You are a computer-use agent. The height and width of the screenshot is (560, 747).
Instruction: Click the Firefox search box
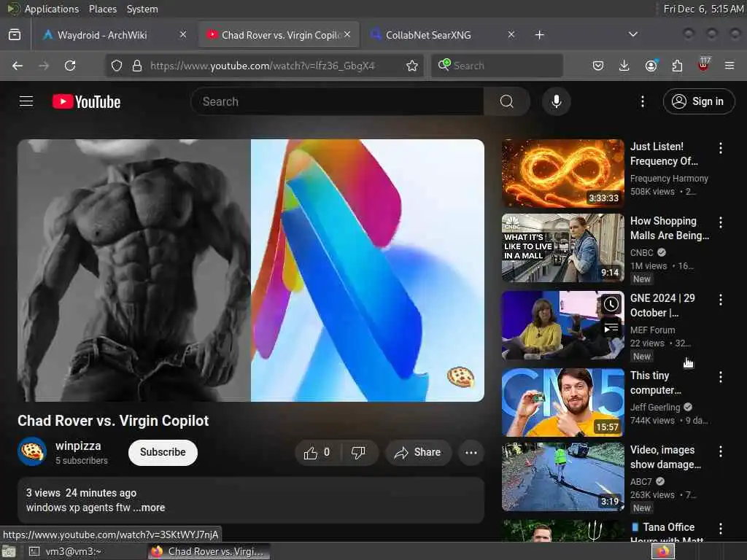[497, 66]
